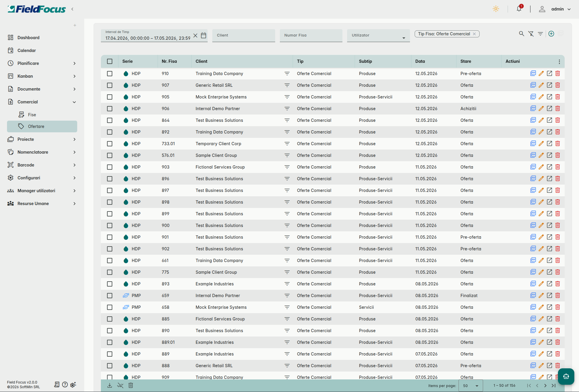Click filter icon in Training Data Company row 910
579x392 pixels.
tap(287, 74)
